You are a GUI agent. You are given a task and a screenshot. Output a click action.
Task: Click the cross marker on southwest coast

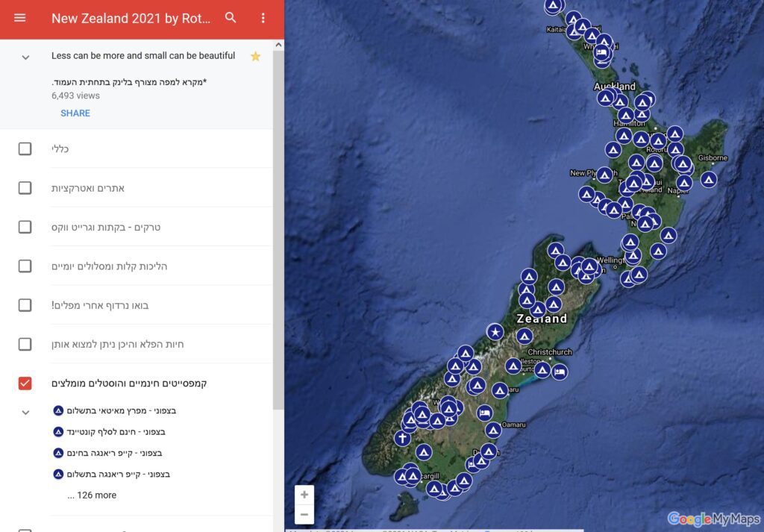click(x=403, y=438)
